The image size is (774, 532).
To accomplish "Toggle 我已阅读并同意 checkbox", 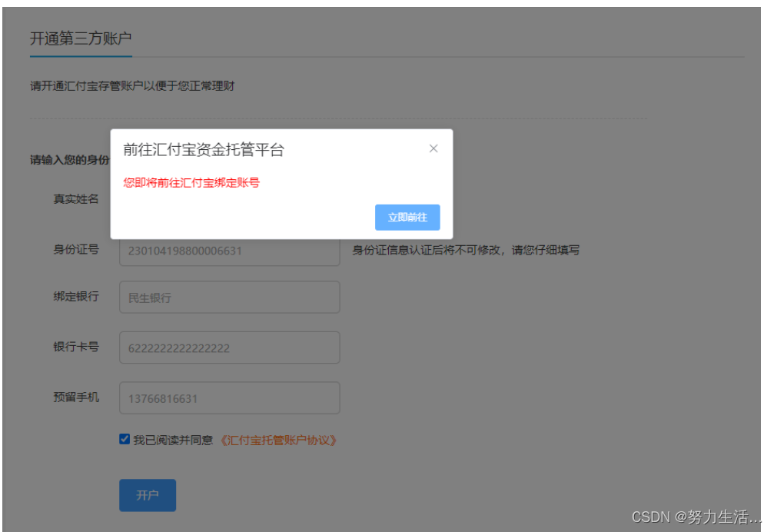I will click(125, 439).
